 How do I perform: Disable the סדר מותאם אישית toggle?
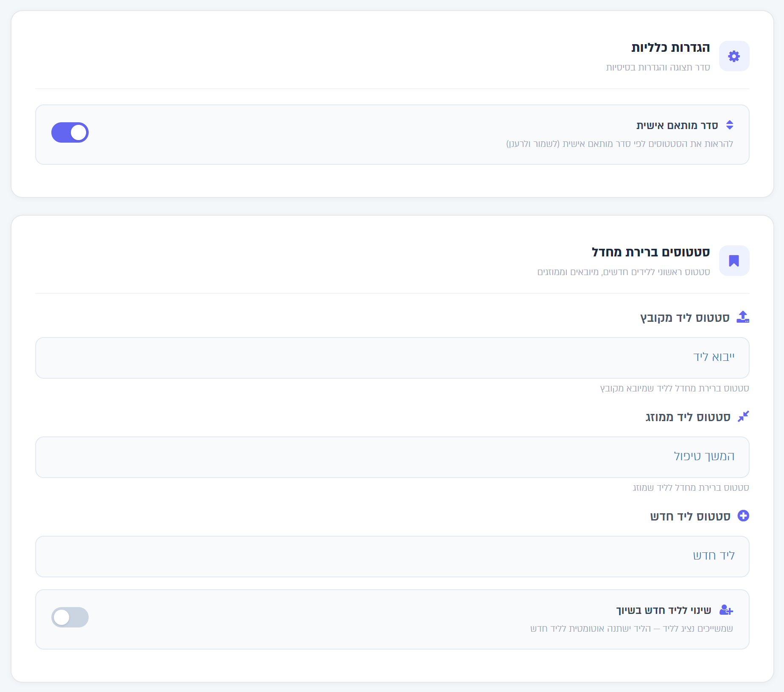pyautogui.click(x=70, y=132)
